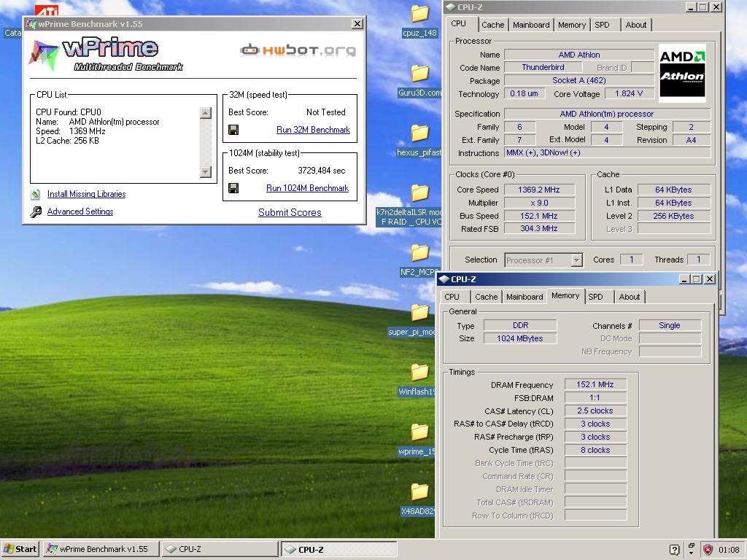Open the Processor #1 selection dropdown
The width and height of the screenshot is (747, 560).
pos(576,260)
